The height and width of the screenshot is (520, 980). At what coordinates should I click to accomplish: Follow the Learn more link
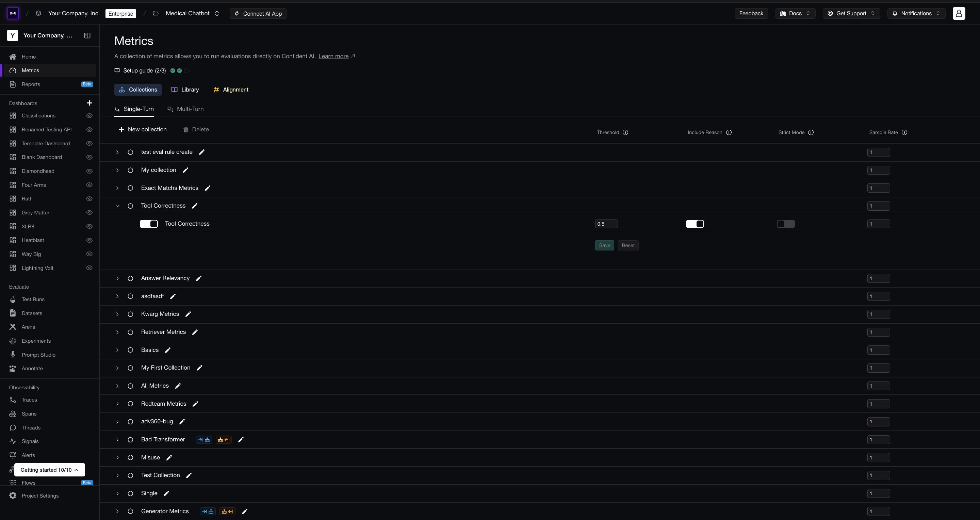(x=333, y=56)
